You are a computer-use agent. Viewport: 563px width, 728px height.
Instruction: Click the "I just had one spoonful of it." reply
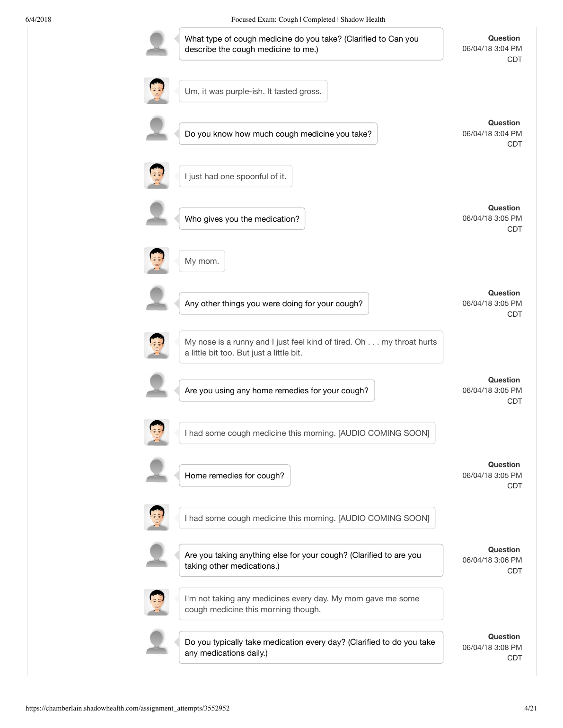235,176
